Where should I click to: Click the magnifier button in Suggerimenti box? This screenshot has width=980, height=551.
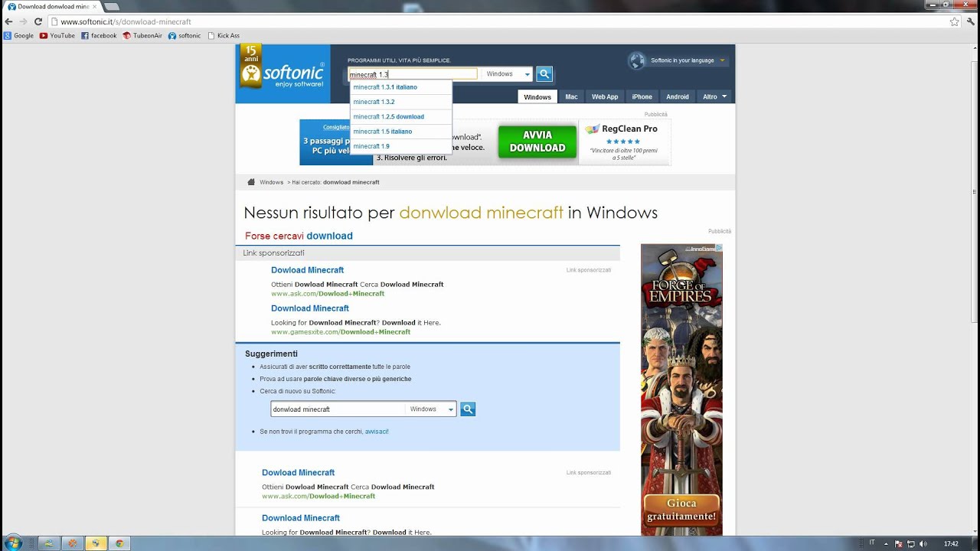[x=468, y=409]
